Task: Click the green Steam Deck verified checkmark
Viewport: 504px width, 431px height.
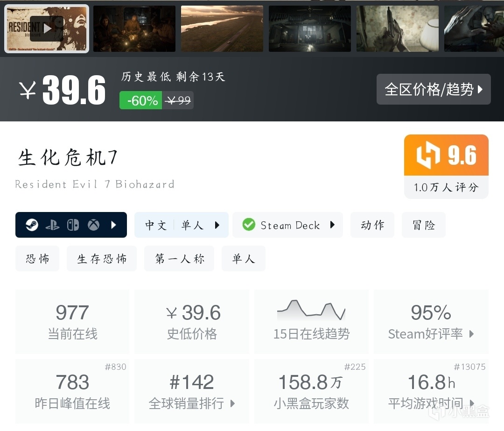Action: (249, 225)
